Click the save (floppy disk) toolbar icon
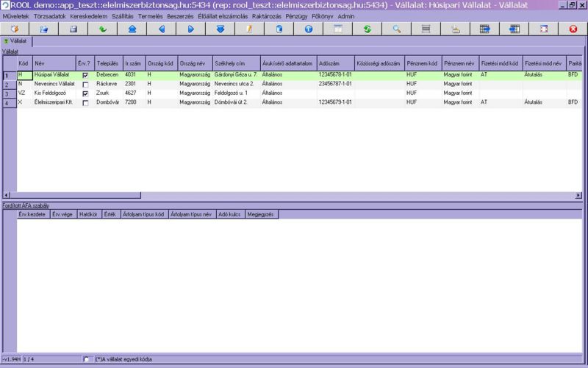Viewport: 588px width, 368px height. [73, 29]
